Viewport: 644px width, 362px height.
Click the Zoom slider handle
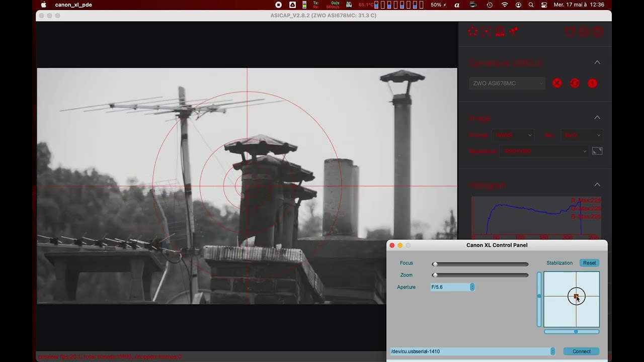point(435,275)
